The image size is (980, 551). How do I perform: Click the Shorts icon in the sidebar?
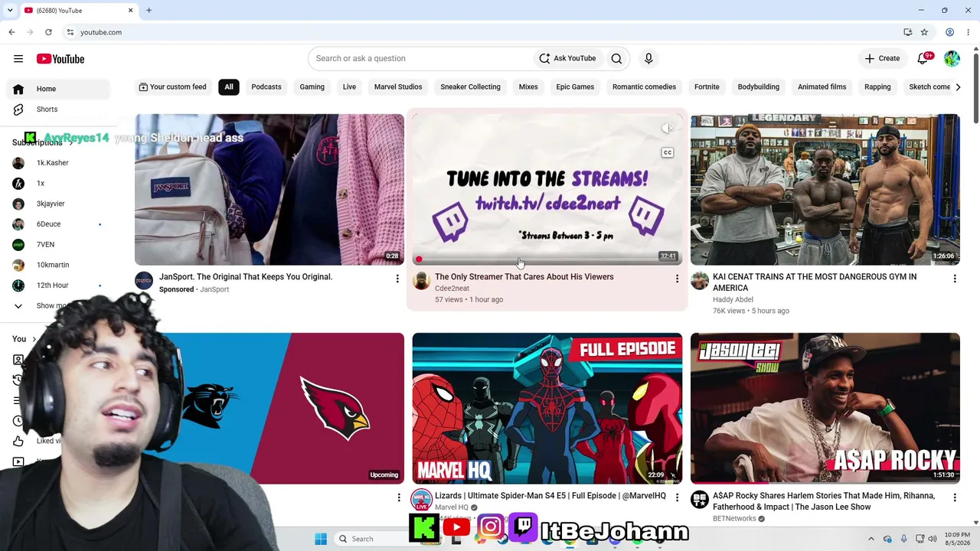pos(18,109)
